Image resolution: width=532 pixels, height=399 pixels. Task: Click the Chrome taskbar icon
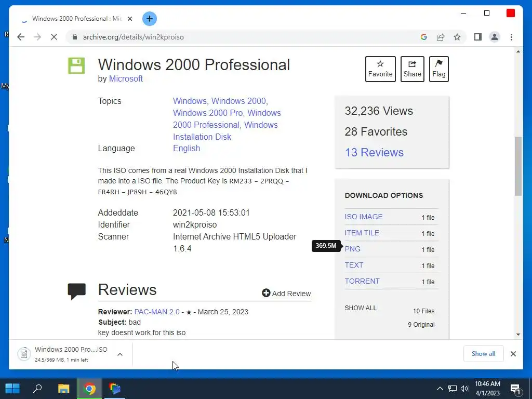coord(89,389)
